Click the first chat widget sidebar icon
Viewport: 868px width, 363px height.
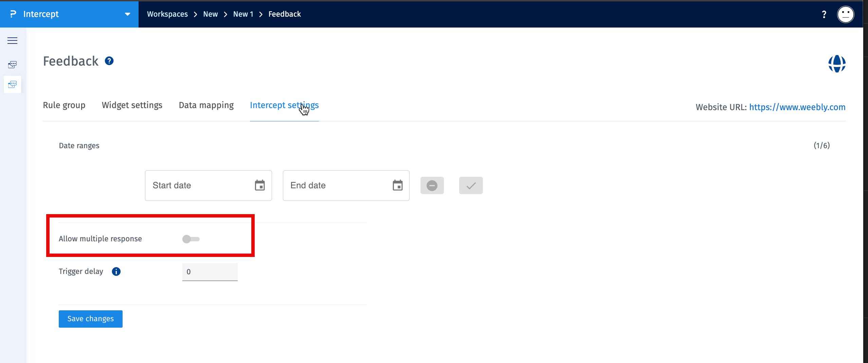12,65
